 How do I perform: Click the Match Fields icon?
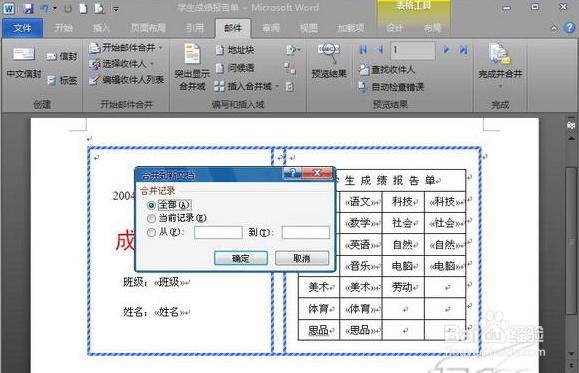coord(290,68)
